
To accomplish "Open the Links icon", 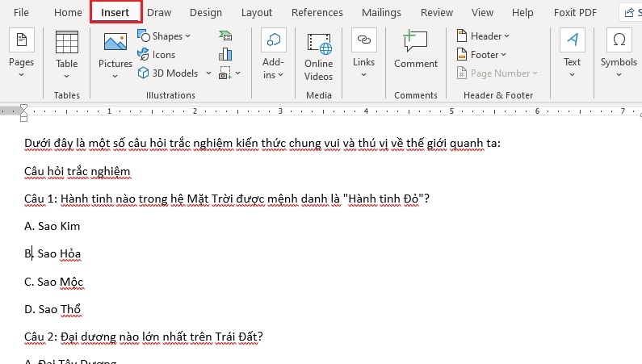I will (363, 40).
